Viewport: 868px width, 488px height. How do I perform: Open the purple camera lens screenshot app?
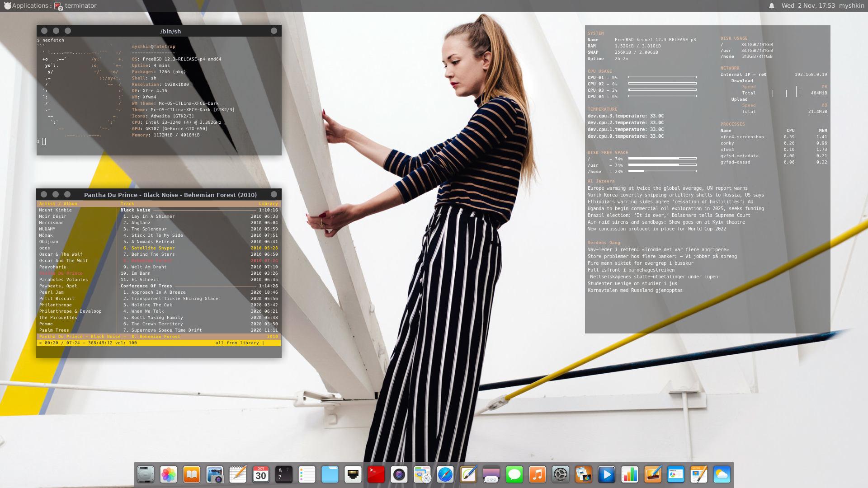(399, 474)
